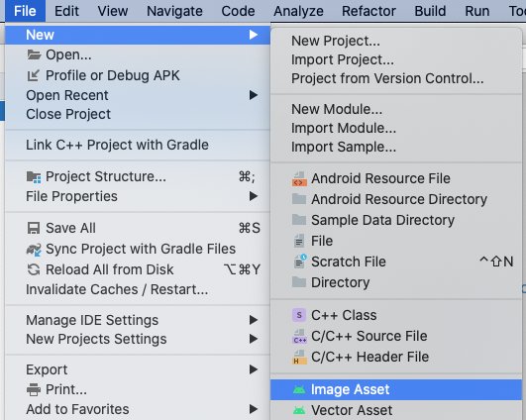This screenshot has width=526, height=420.
Task: Click the Android Resource File icon
Action: pyautogui.click(x=299, y=179)
